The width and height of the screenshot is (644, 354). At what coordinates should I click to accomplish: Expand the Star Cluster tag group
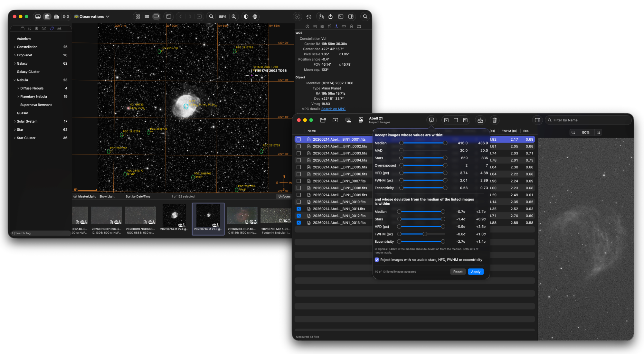(x=15, y=138)
